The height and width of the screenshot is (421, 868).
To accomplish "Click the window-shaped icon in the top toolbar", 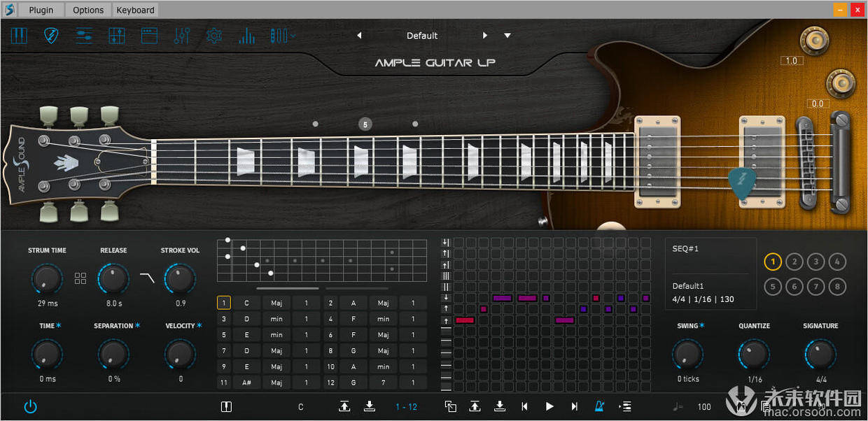I will (x=149, y=36).
